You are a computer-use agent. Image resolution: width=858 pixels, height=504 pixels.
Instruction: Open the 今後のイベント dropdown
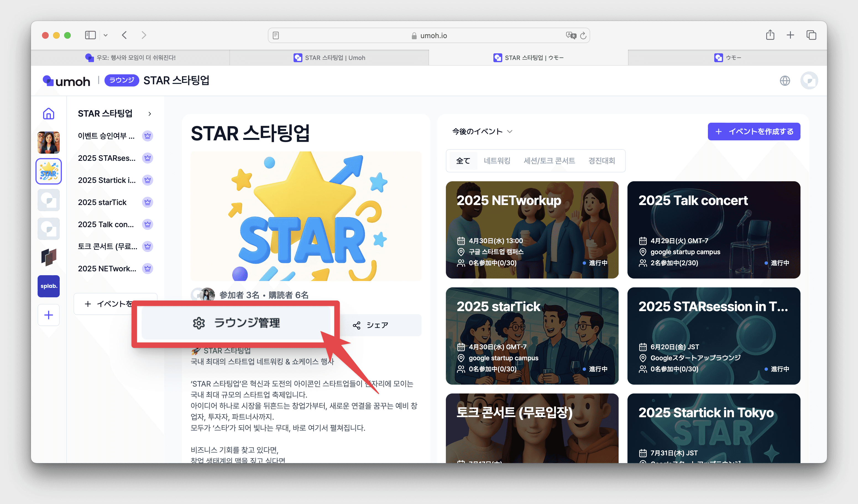482,131
